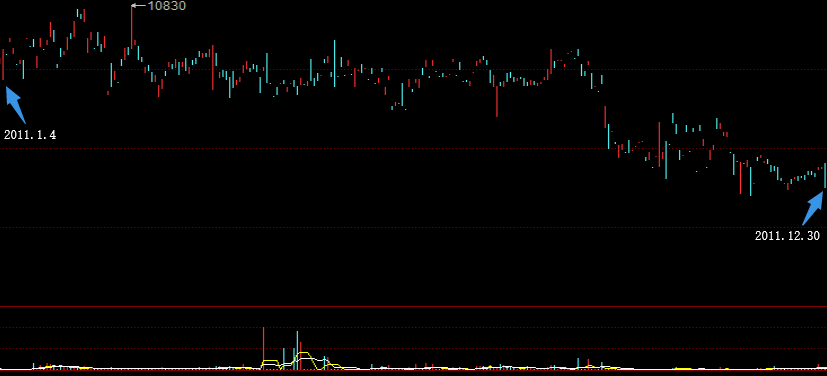827x376 pixels.
Task: Click the 10830 high price label
Action: tap(167, 6)
